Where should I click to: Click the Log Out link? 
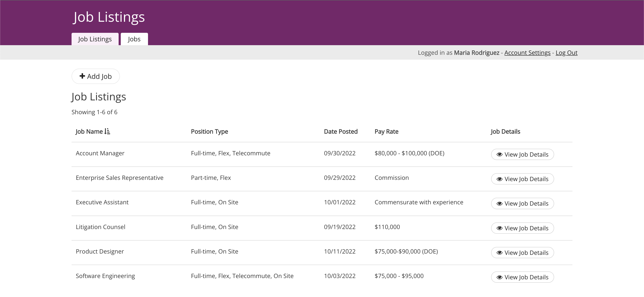[566, 53]
